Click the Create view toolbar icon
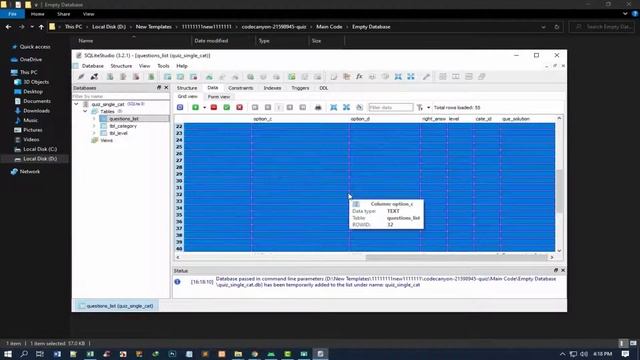 coord(292,77)
